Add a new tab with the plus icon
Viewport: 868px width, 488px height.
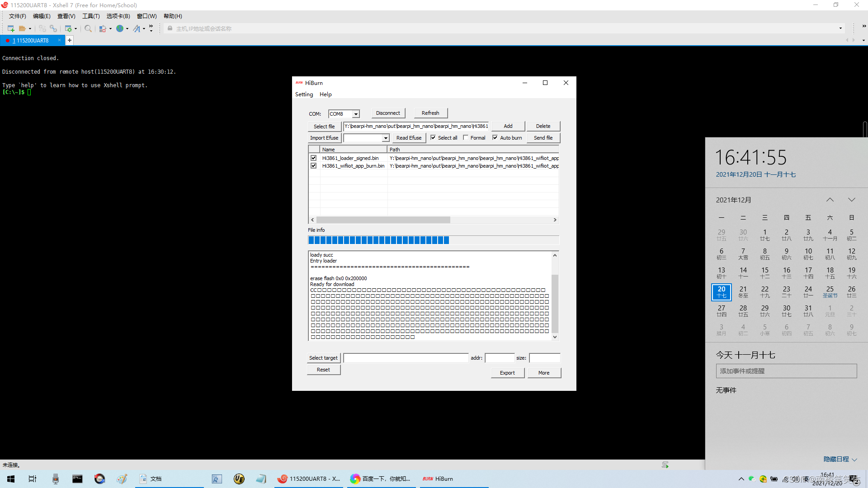coord(70,40)
